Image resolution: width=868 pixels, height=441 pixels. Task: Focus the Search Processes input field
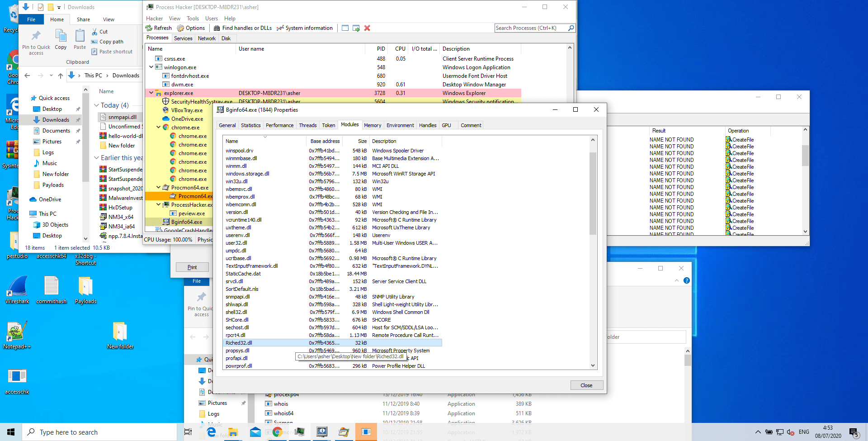pos(531,28)
